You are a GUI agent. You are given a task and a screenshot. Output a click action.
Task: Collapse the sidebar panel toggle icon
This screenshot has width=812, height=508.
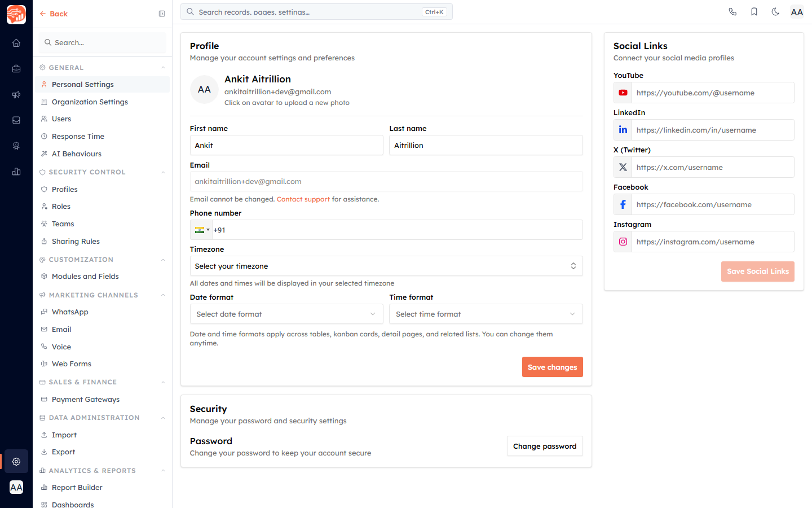click(162, 14)
